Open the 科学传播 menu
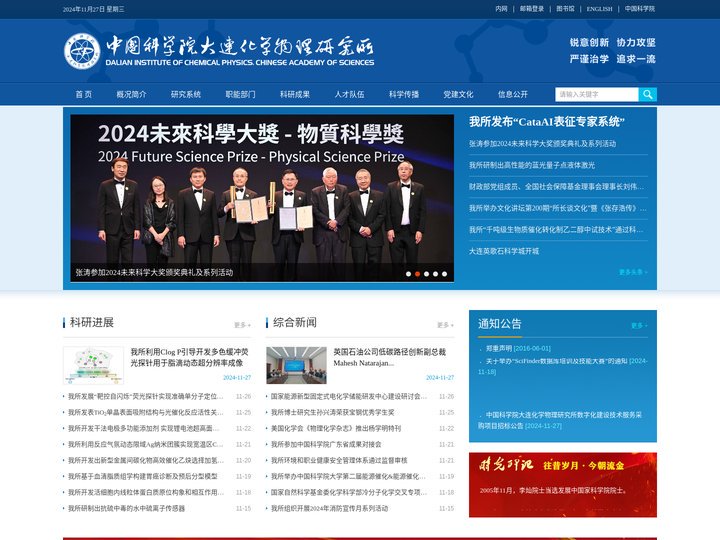Screen dimensions: 720x540 pos(404,95)
